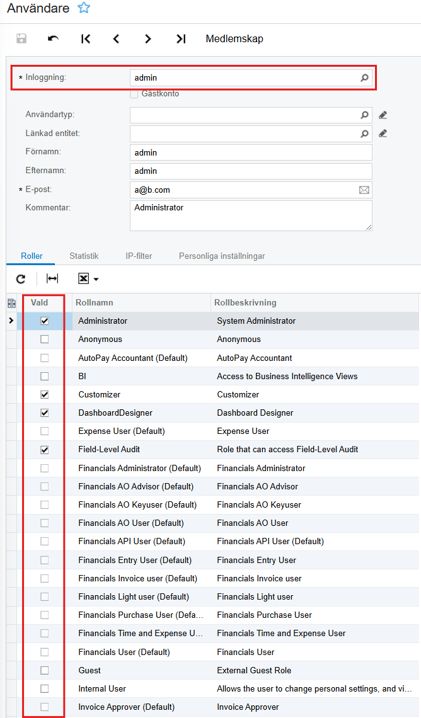Go to next user record

point(148,39)
